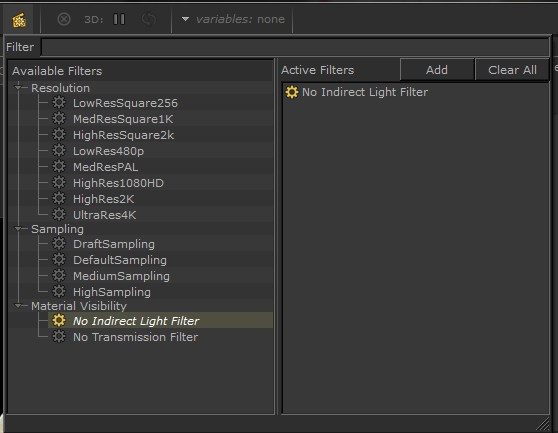Collapse the Material Visibility group
The image size is (558, 433).
click(x=17, y=306)
